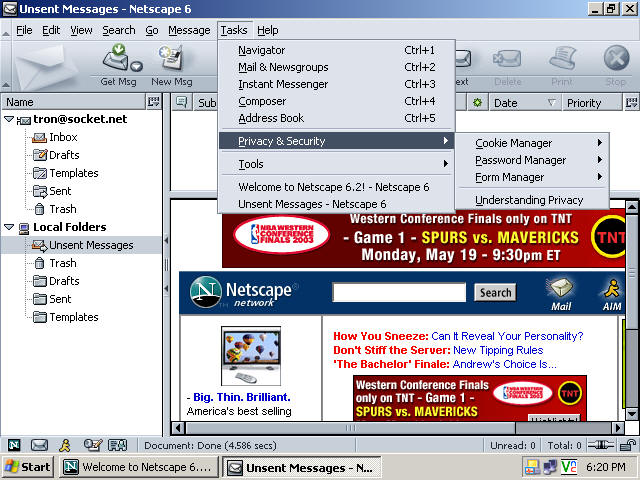This screenshot has width=640, height=480.
Task: Open column picker in folder pane header
Action: (153, 102)
